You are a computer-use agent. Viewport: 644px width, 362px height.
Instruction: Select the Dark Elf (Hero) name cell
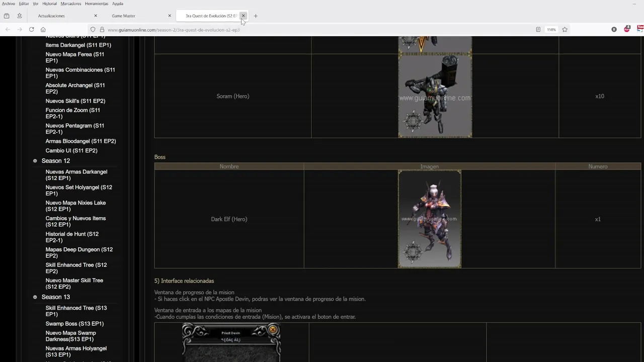coord(229,219)
